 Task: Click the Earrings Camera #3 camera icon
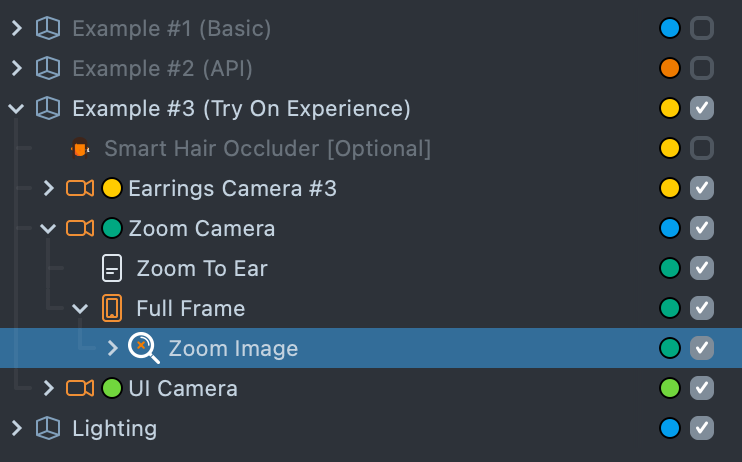point(80,188)
